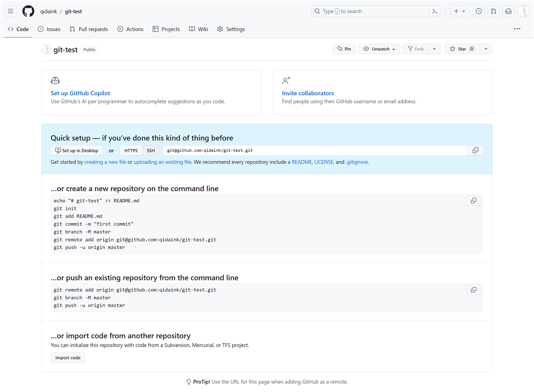Copy the new repository command block

[473, 201]
